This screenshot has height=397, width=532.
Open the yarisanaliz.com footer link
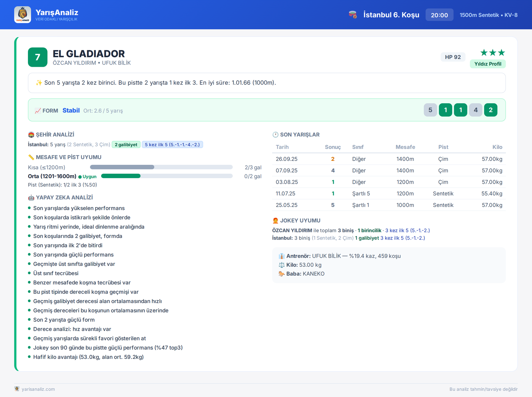[x=38, y=389]
